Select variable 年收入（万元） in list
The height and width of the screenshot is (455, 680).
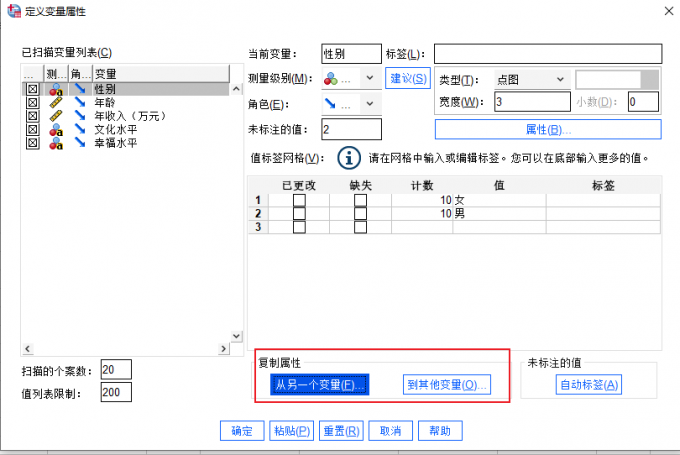click(x=130, y=116)
